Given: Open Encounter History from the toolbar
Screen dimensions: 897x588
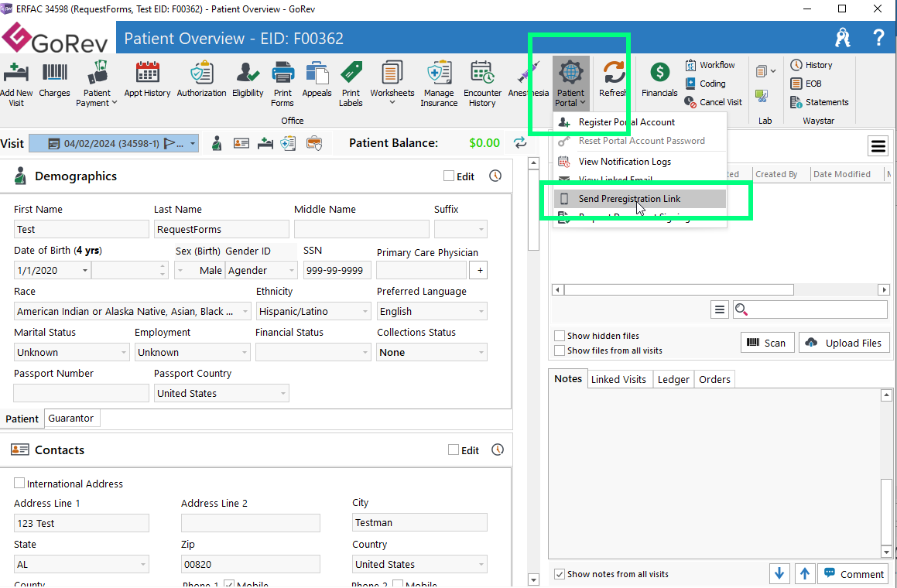Looking at the screenshot, I should 482,84.
